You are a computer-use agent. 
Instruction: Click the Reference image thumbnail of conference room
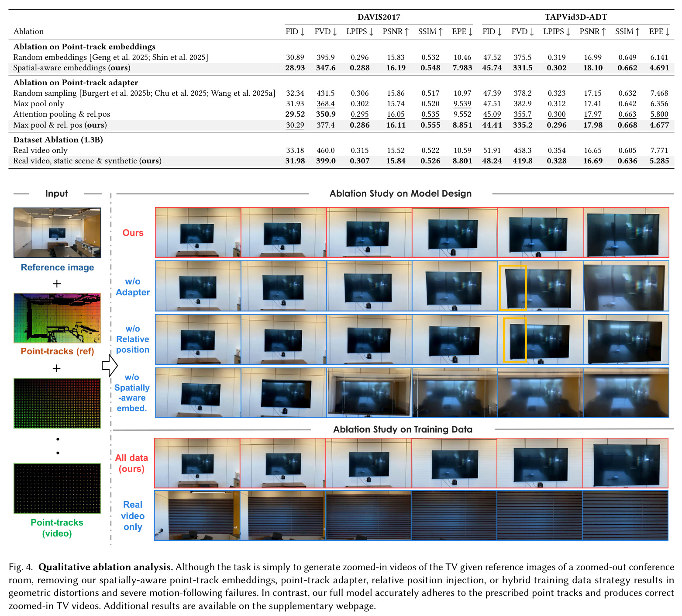point(57,233)
